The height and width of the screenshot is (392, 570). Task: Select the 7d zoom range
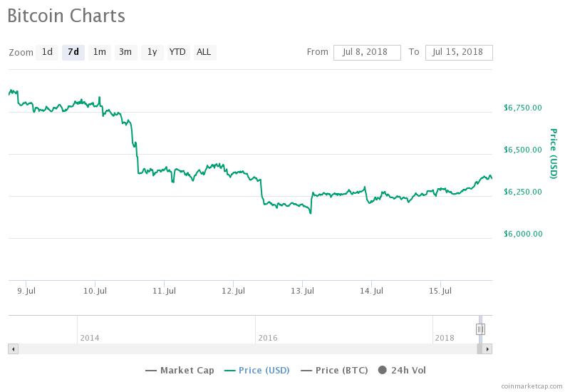point(73,52)
